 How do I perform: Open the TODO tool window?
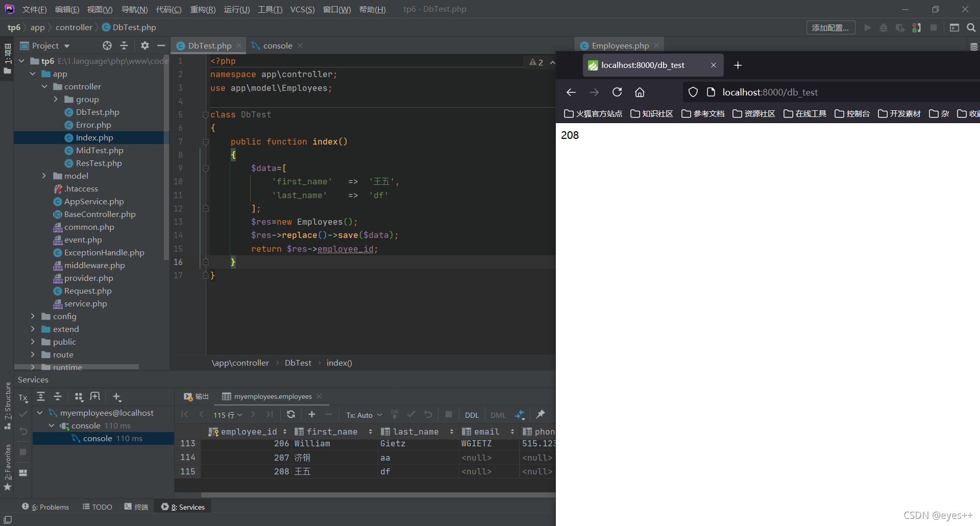click(x=97, y=507)
